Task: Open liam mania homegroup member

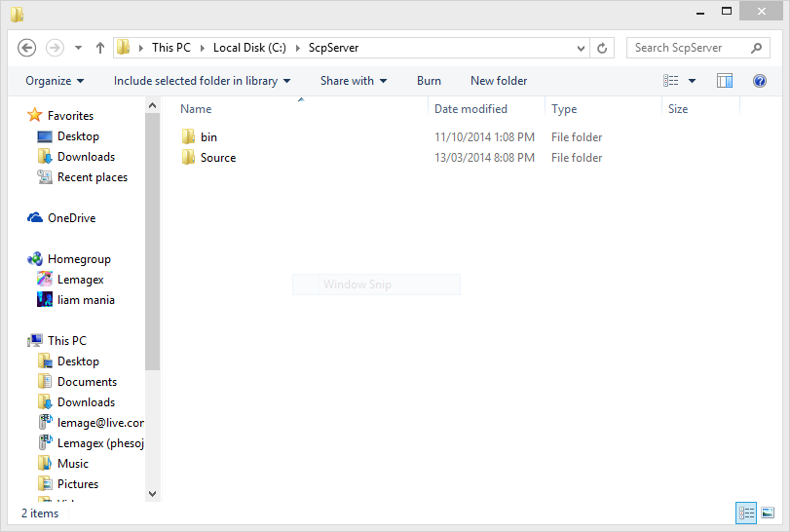Action: point(86,300)
